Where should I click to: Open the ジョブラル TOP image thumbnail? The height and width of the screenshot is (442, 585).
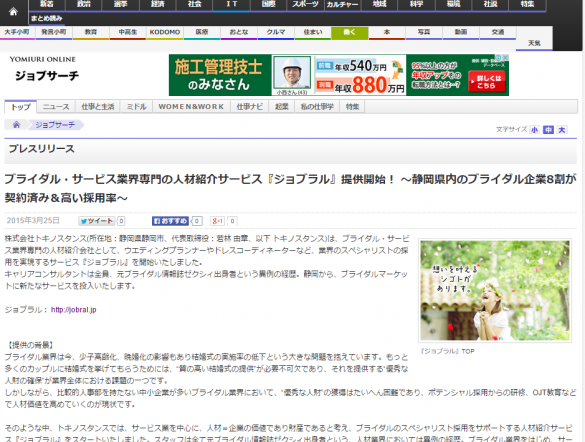[495, 291]
